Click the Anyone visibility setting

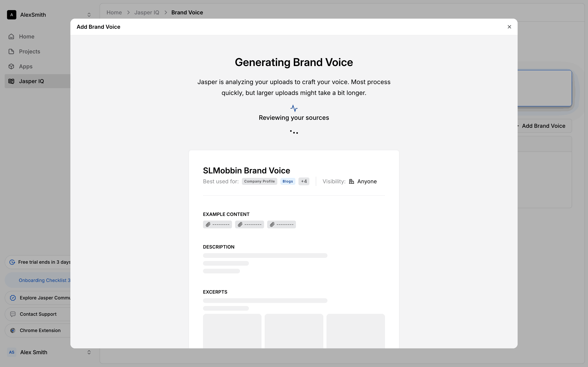click(367, 181)
